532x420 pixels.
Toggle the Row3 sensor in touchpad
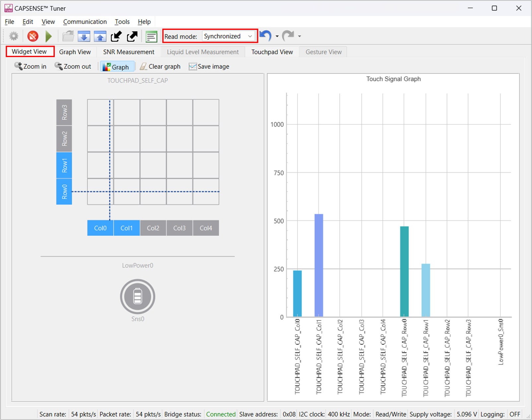click(64, 113)
